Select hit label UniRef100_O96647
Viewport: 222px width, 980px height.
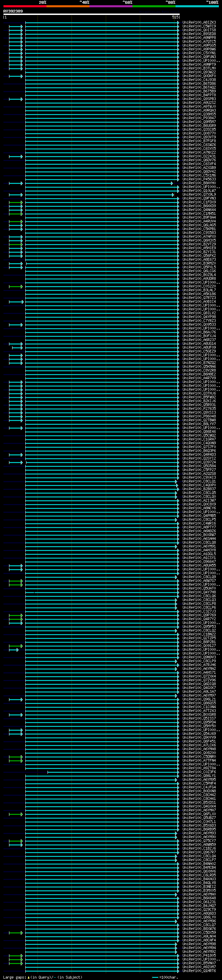[199, 561]
